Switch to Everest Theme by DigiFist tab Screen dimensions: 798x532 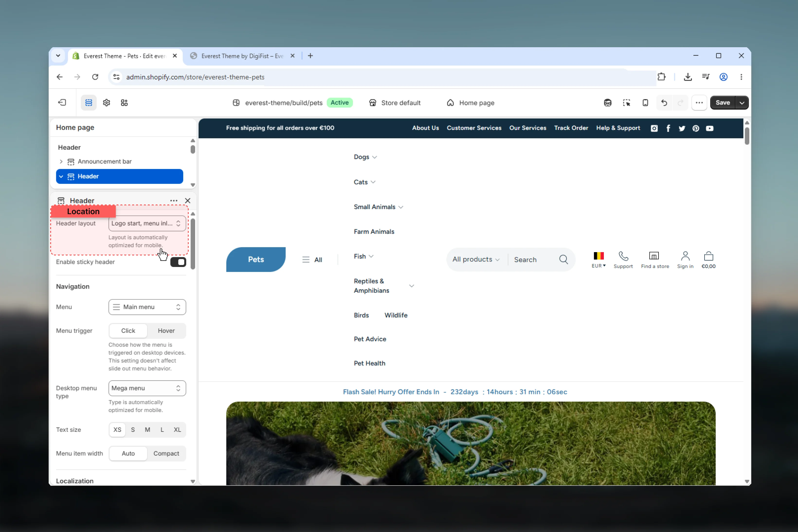coord(242,56)
